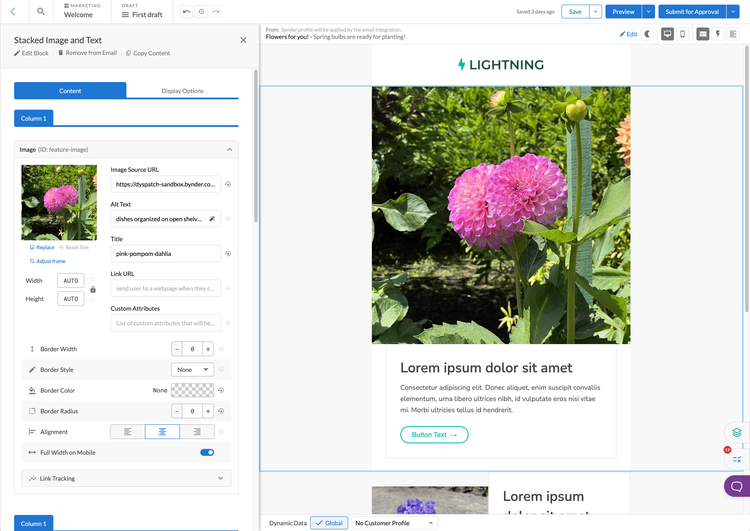
Task: Select the lightning bolt AMP view icon
Action: coord(717,34)
